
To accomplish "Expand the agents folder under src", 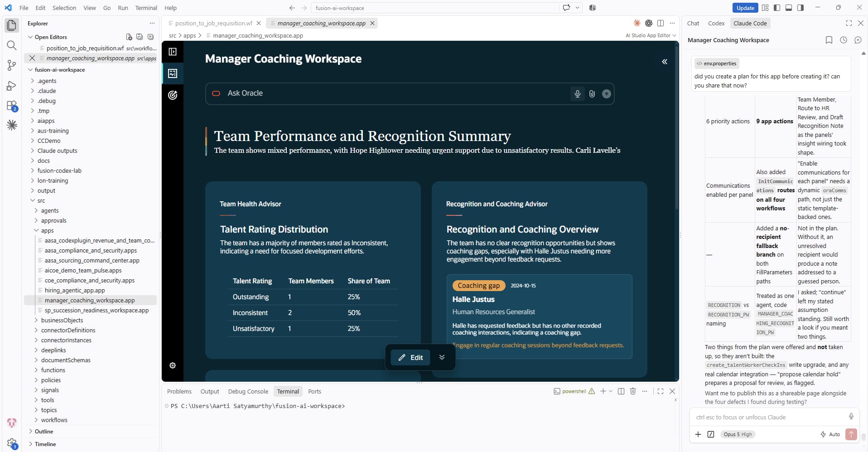I will coord(36,211).
